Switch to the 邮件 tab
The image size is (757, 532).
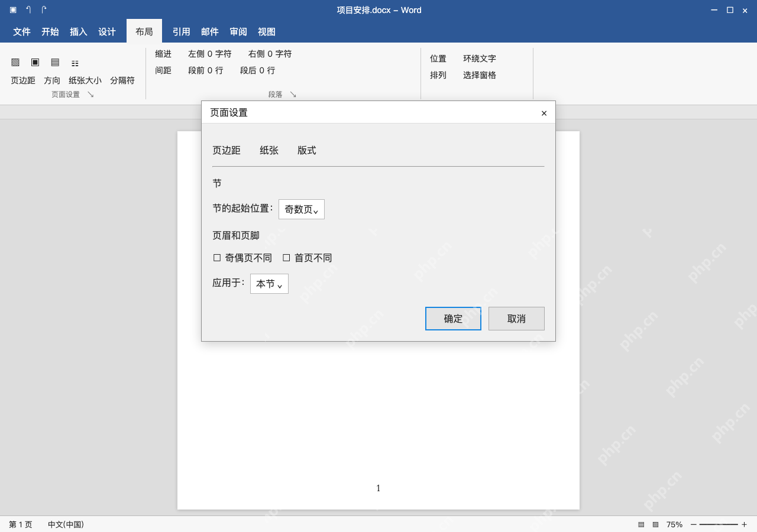click(x=210, y=31)
